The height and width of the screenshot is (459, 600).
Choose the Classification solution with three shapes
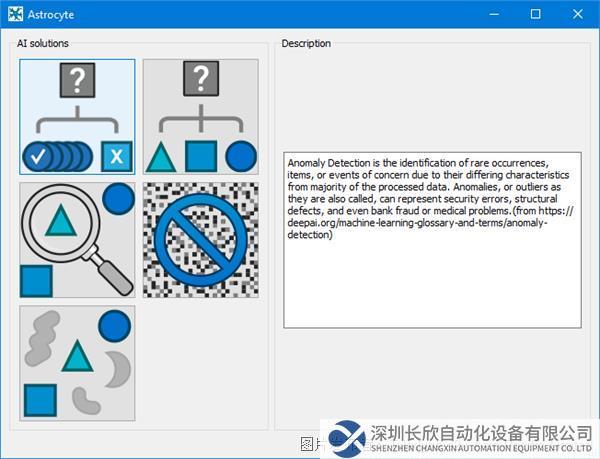pyautogui.click(x=200, y=117)
